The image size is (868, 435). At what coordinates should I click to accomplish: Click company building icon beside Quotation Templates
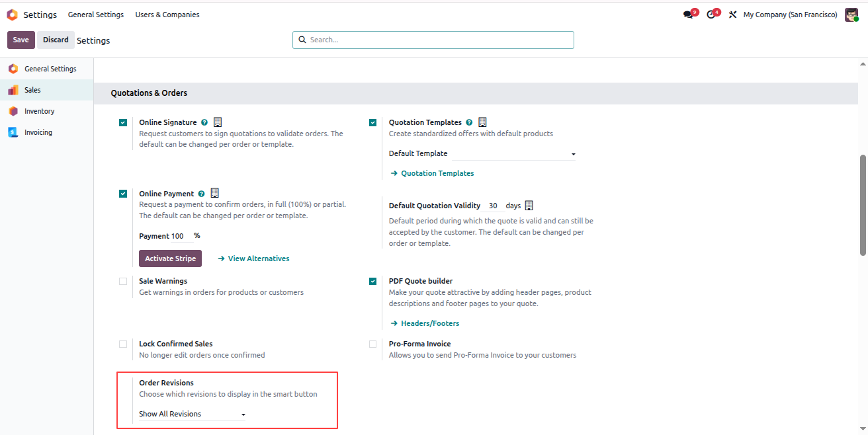pyautogui.click(x=482, y=122)
